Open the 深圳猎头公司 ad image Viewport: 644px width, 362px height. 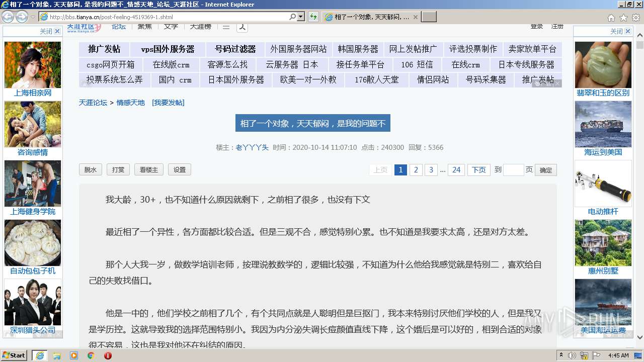pyautogui.click(x=33, y=302)
